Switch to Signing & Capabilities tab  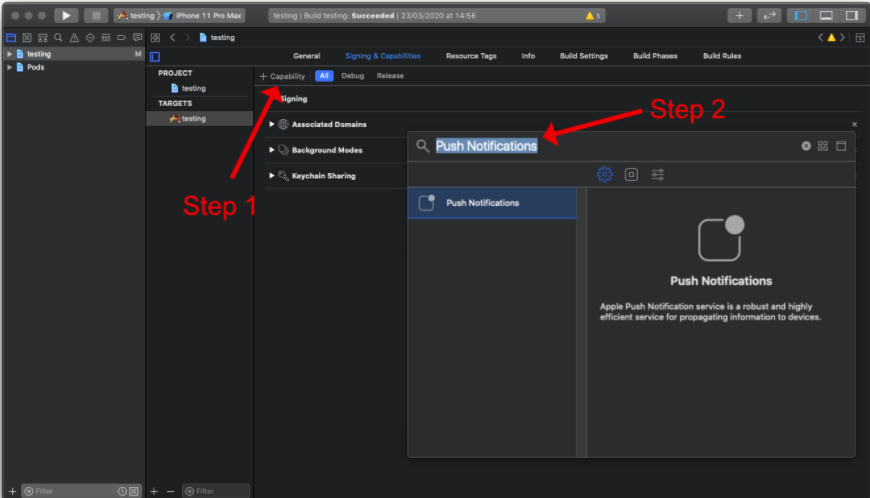383,56
